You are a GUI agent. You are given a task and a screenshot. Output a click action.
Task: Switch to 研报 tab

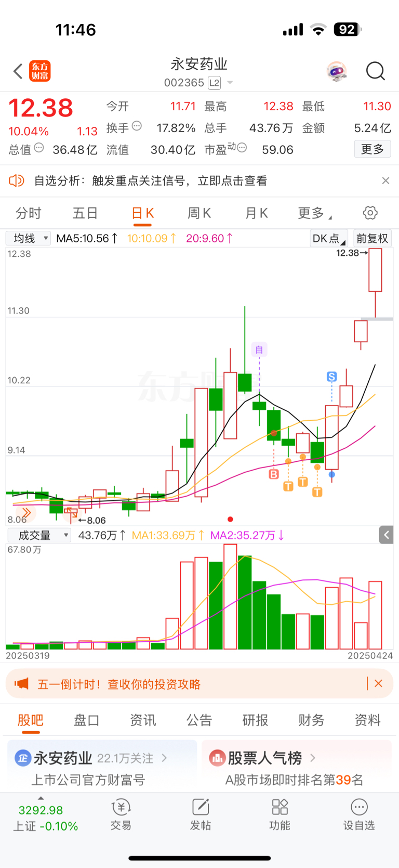[x=255, y=720]
